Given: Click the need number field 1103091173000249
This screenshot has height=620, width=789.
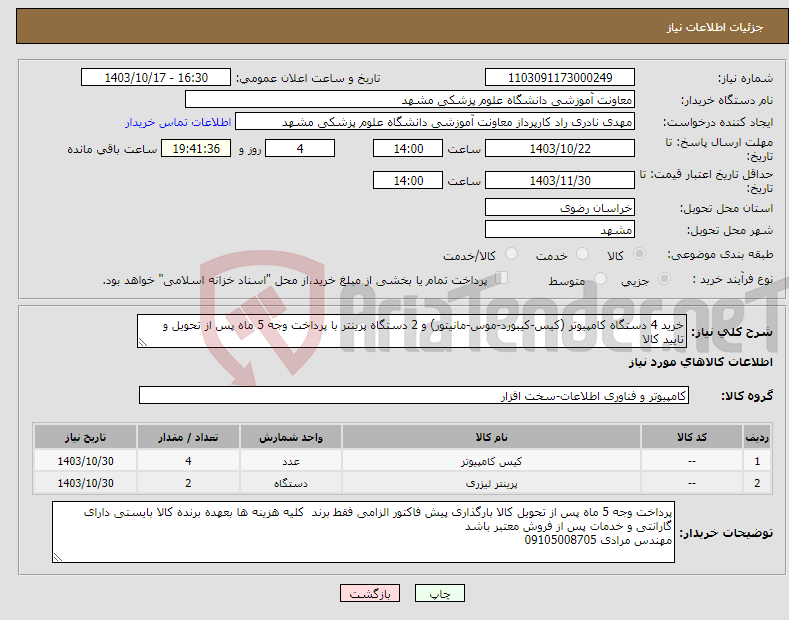Looking at the screenshot, I should [560, 78].
